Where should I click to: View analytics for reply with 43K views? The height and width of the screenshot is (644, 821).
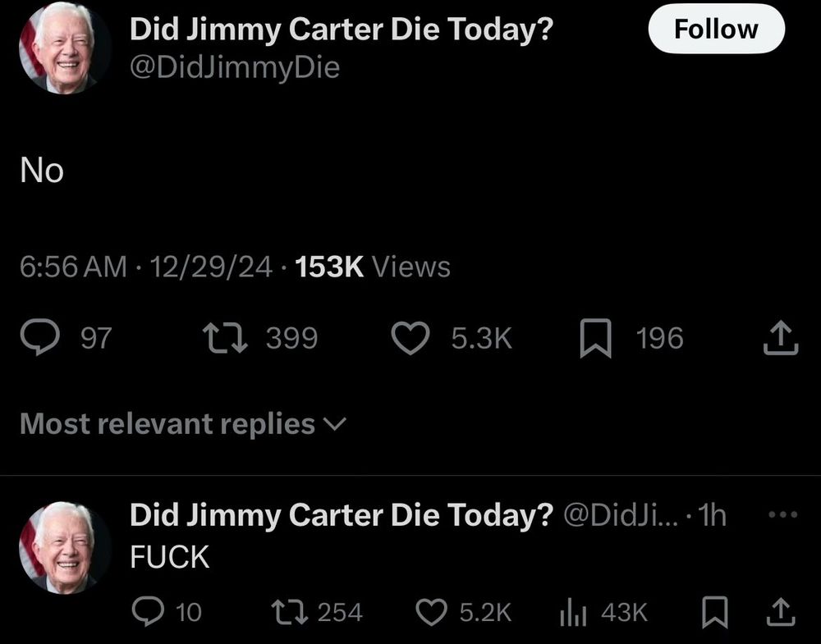572,612
